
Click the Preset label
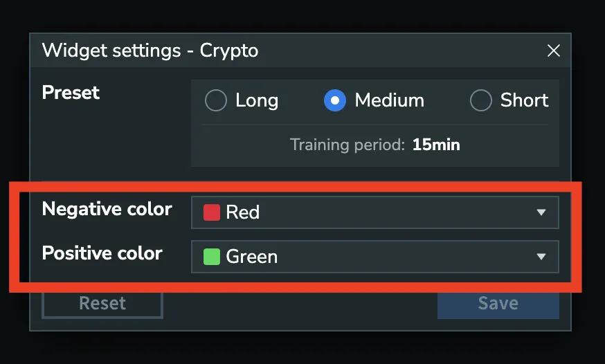click(x=71, y=93)
